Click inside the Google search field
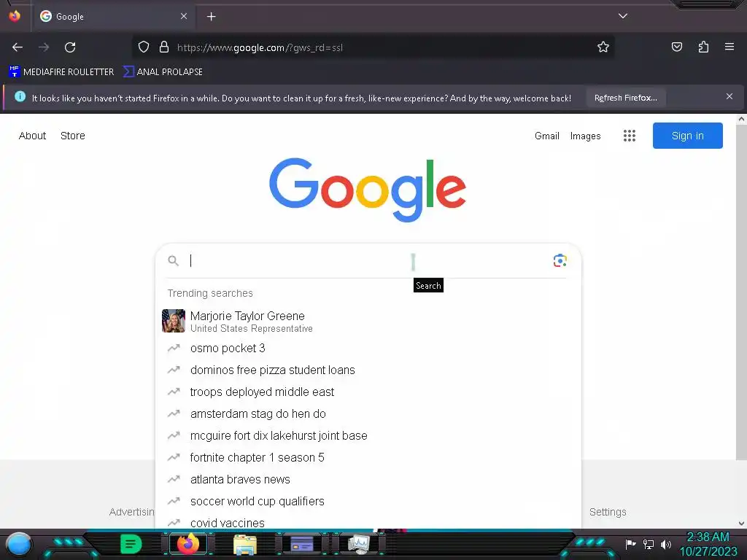This screenshot has width=747, height=560. click(367, 260)
